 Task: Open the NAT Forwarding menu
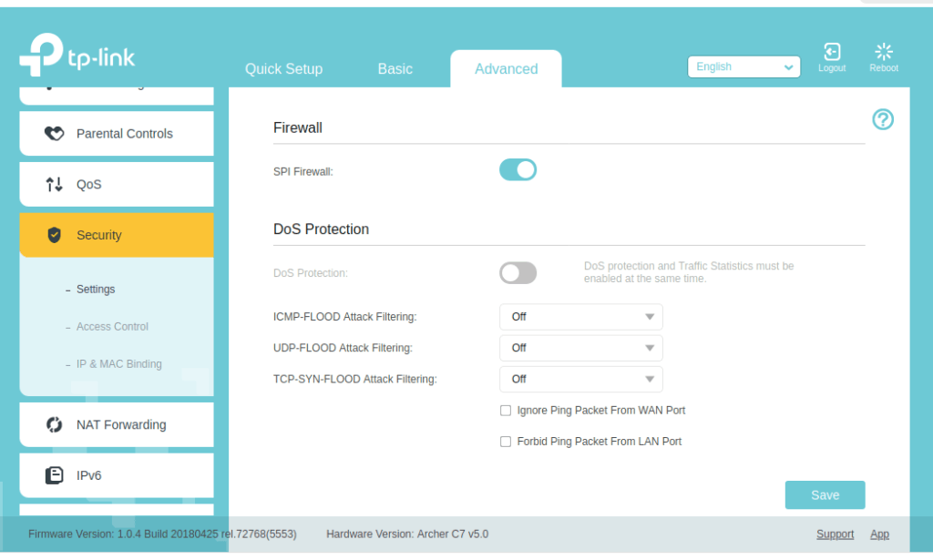coord(117,424)
